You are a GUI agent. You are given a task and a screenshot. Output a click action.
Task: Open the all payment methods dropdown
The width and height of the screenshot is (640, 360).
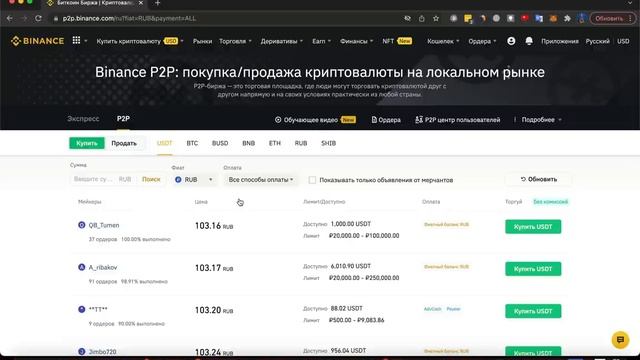point(261,180)
